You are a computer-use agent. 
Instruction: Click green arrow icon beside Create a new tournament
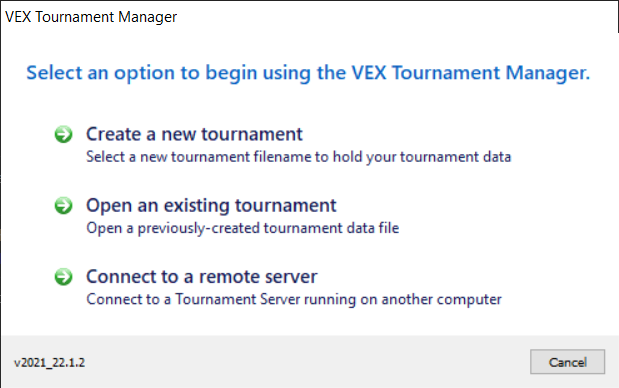point(63,134)
